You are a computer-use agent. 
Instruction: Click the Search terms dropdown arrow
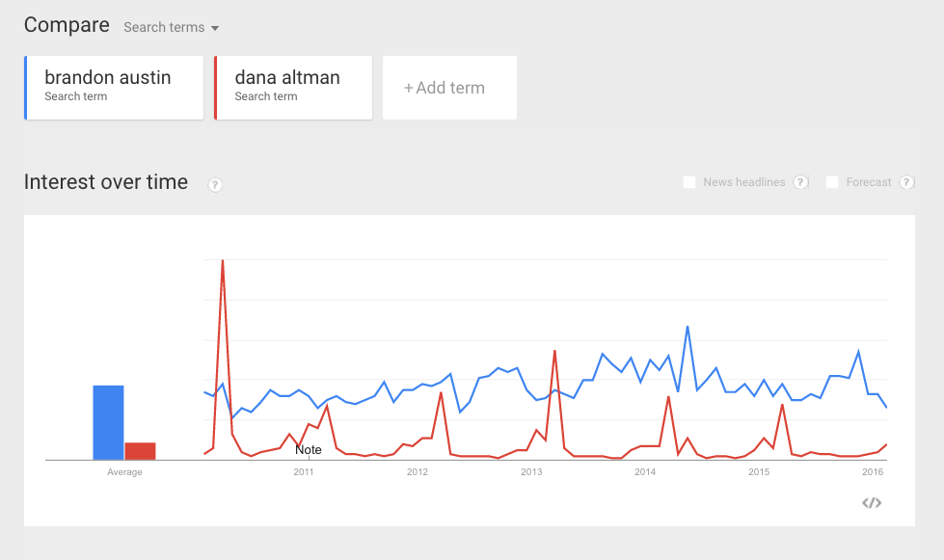(x=215, y=28)
